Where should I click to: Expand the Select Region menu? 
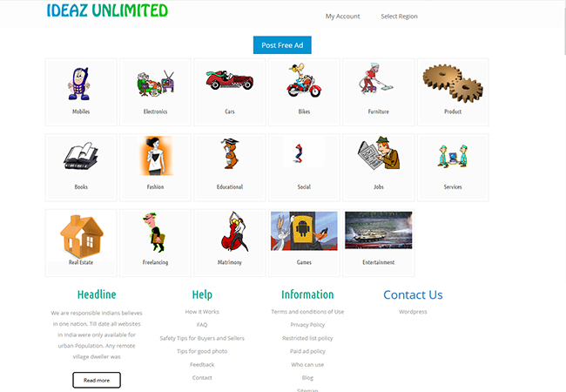pyautogui.click(x=399, y=17)
